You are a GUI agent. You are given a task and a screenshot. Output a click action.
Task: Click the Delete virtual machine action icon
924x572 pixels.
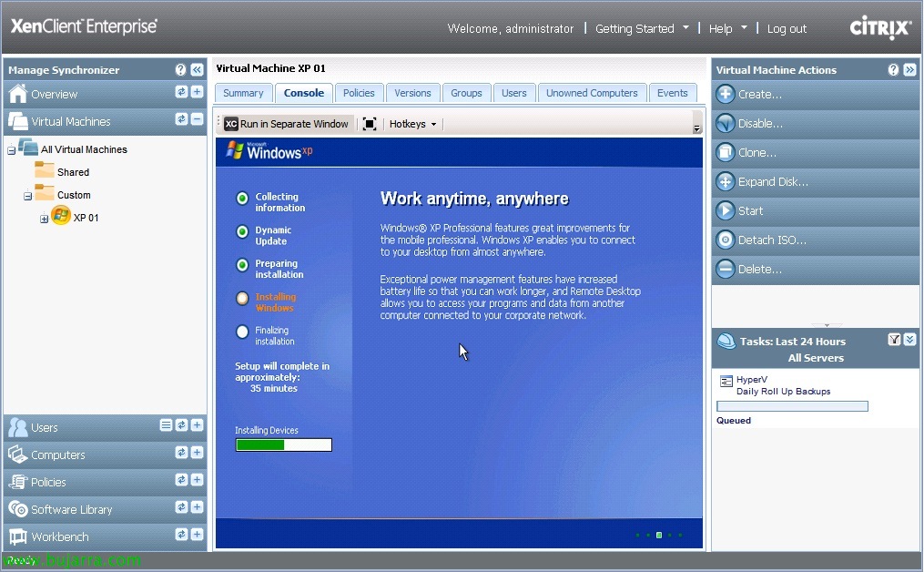[726, 269]
